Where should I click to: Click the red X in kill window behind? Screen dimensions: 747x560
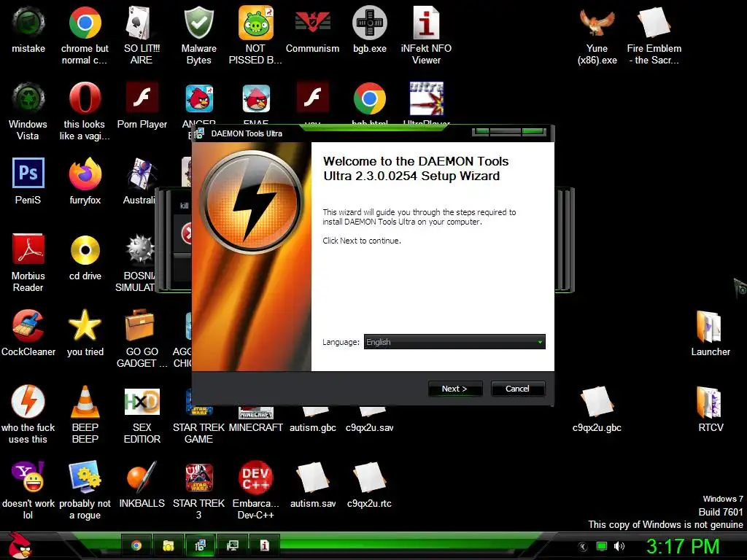click(187, 233)
